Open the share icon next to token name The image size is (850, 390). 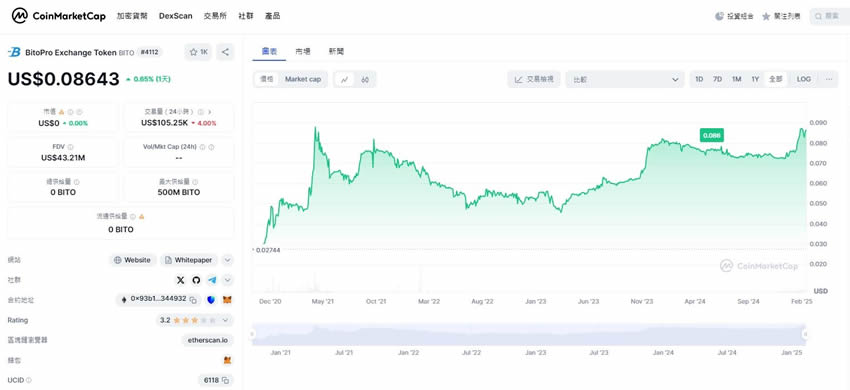(225, 52)
